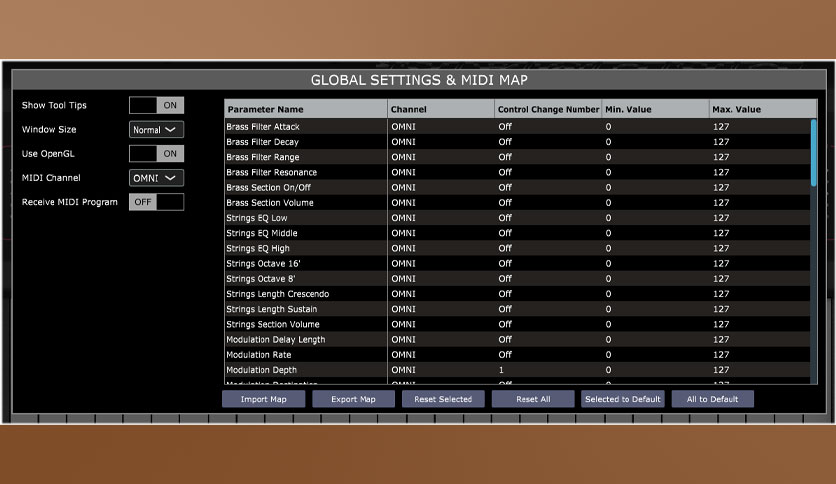
Task: Click the Selected to Default button
Action: [x=623, y=399]
